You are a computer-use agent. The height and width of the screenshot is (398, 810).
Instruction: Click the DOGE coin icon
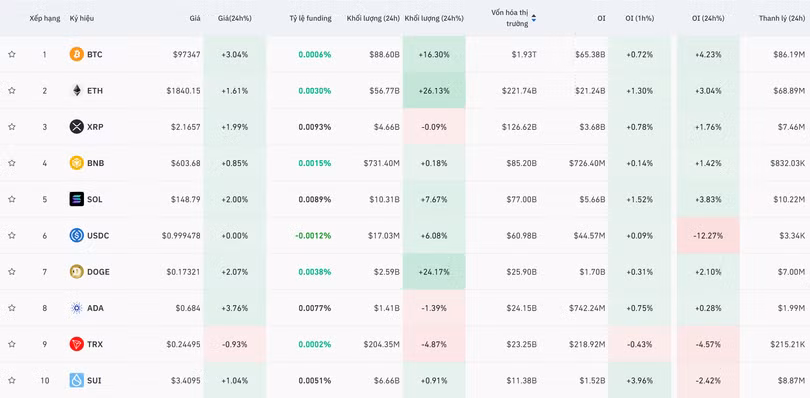tap(76, 271)
